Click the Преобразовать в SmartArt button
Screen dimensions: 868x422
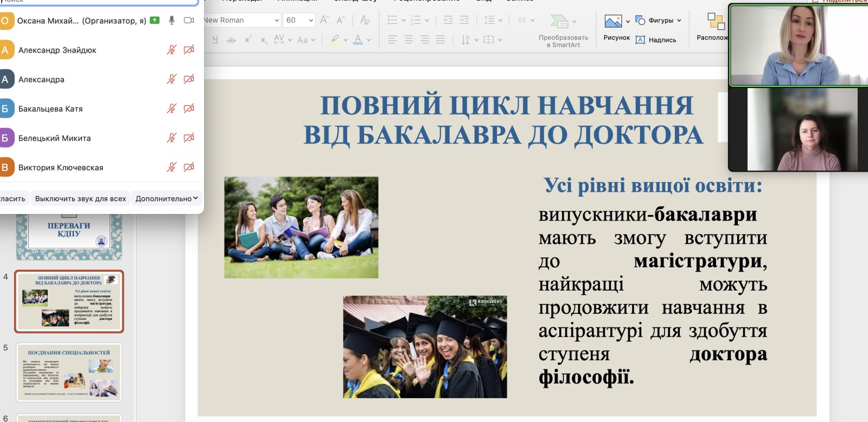coord(563,30)
